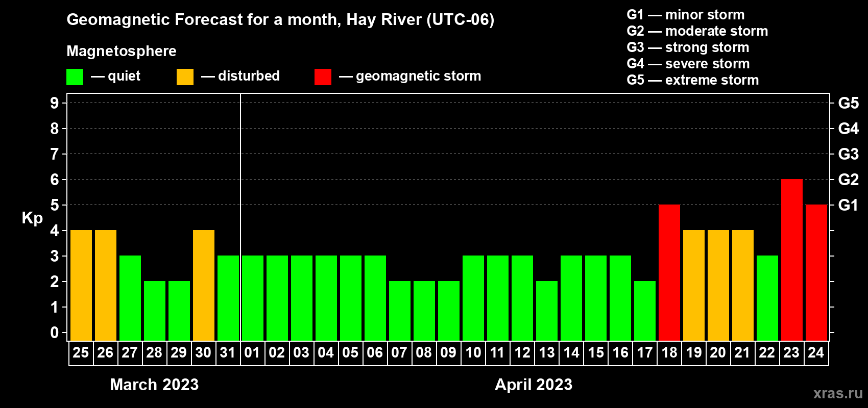
Task: Click the green quiet legend swatch
Action: pos(75,77)
